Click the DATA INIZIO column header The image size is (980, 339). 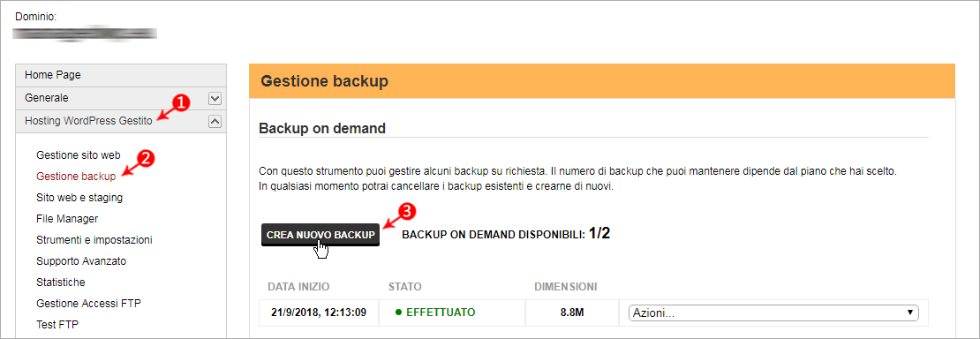click(298, 287)
